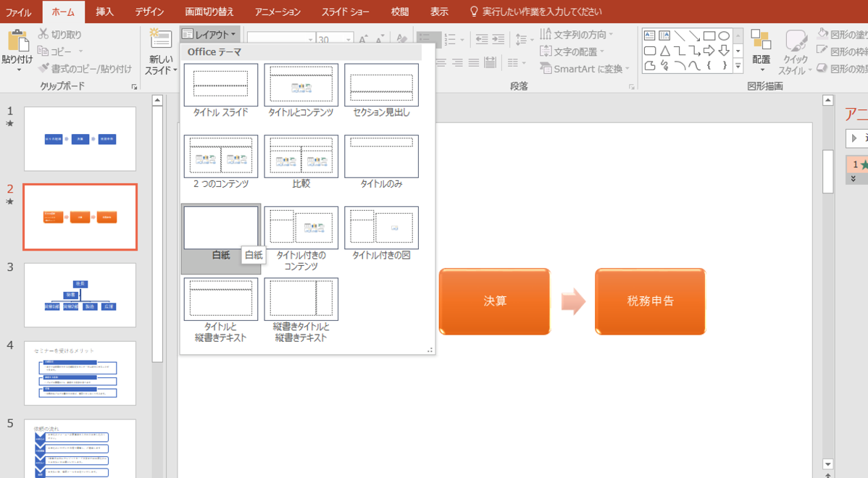The height and width of the screenshot is (478, 868).
Task: Increase the indent level
Action: point(498,39)
